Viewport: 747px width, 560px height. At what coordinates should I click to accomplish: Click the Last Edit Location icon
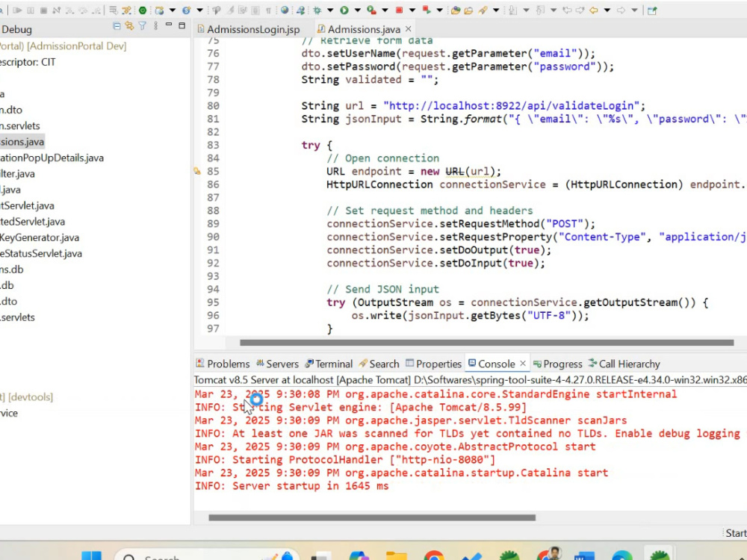click(566, 10)
